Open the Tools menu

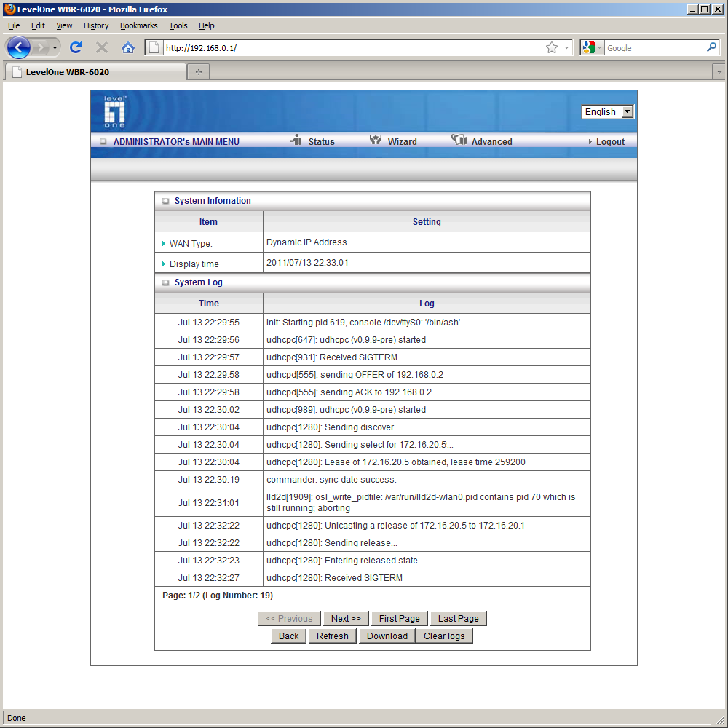click(178, 25)
